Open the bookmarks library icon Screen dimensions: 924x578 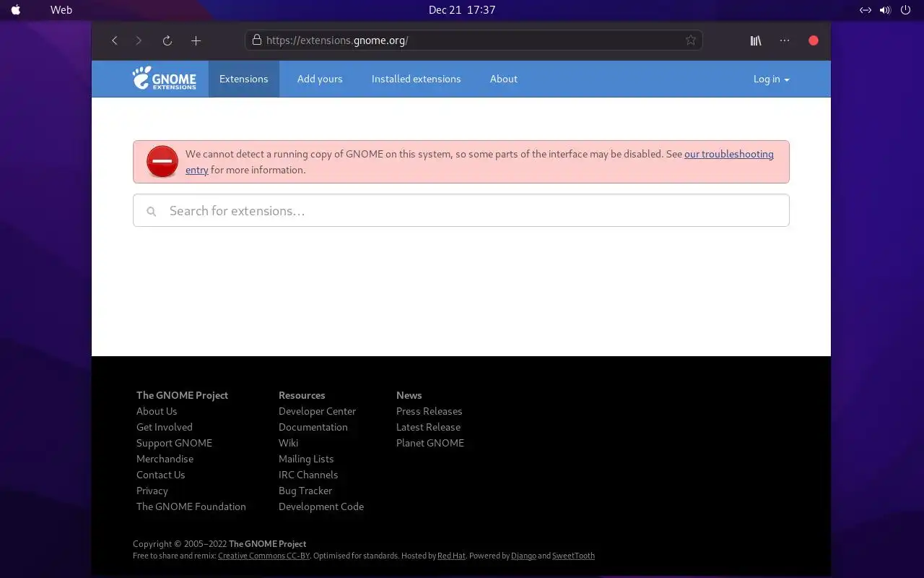(x=756, y=40)
